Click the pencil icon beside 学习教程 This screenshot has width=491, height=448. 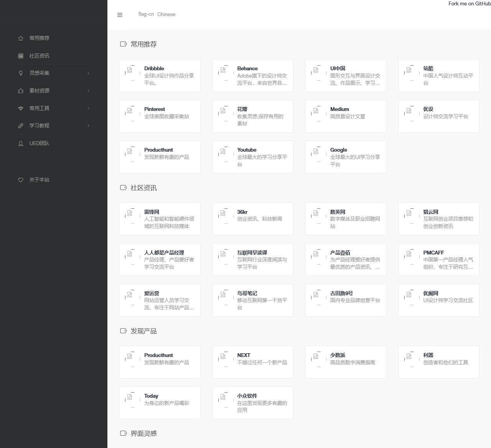coord(21,126)
